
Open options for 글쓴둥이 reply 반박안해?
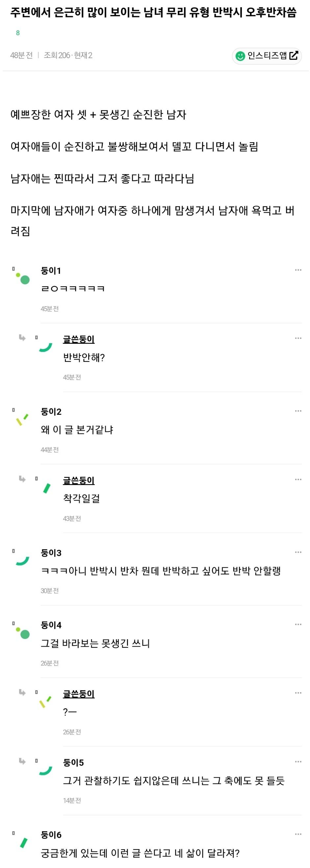point(298,338)
